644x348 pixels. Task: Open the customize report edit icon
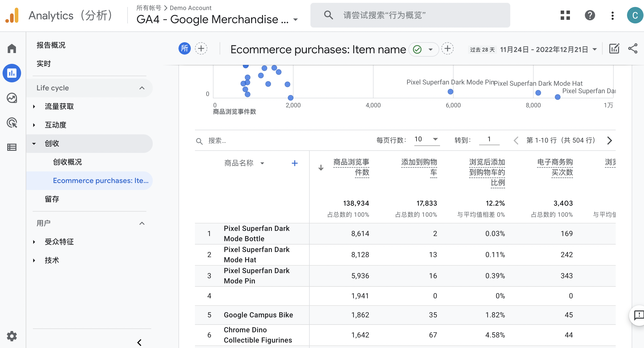[x=614, y=49]
